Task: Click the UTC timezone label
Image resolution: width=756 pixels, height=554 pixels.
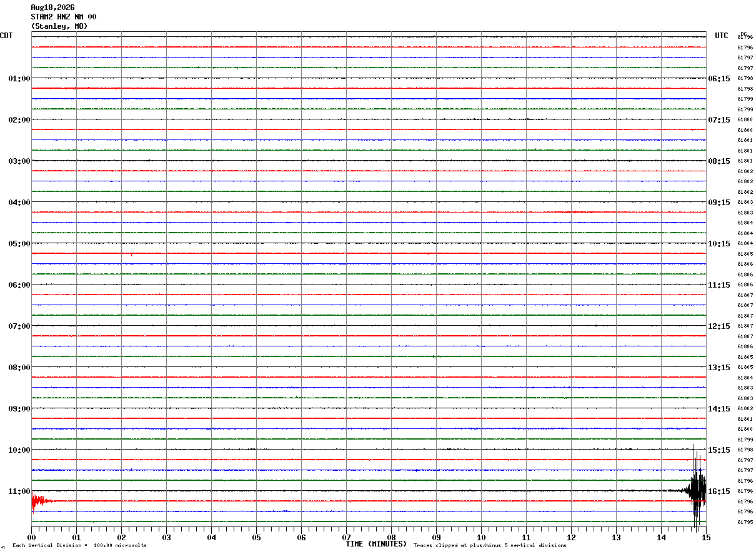Action: pyautogui.click(x=722, y=36)
